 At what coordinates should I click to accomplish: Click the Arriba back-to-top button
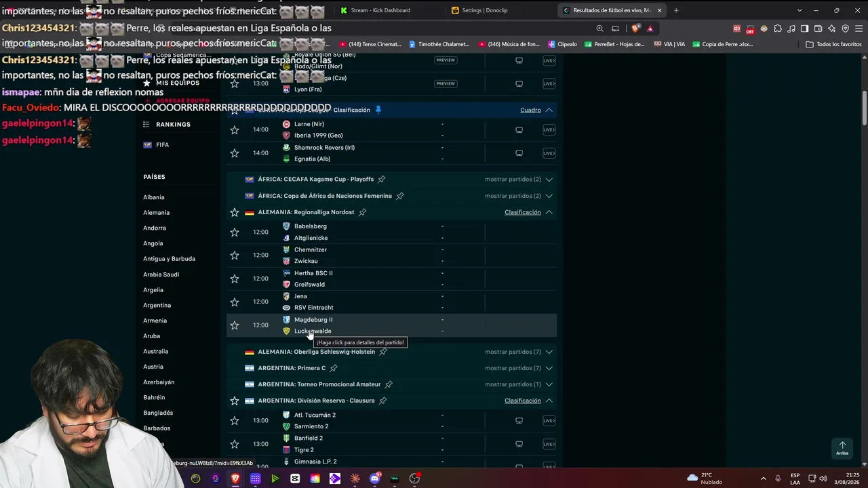pyautogui.click(x=842, y=448)
